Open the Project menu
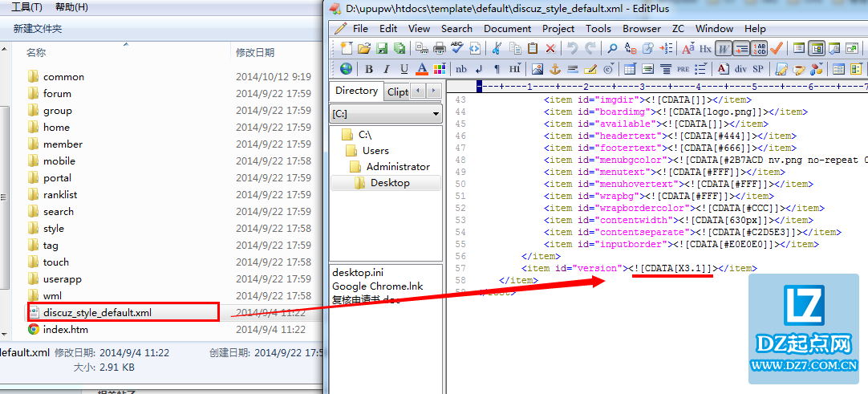This screenshot has height=394, width=868. tap(558, 28)
